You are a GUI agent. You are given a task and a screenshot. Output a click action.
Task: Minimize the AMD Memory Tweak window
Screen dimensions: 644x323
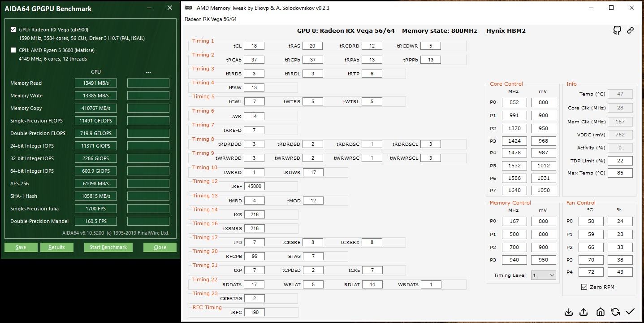(591, 8)
